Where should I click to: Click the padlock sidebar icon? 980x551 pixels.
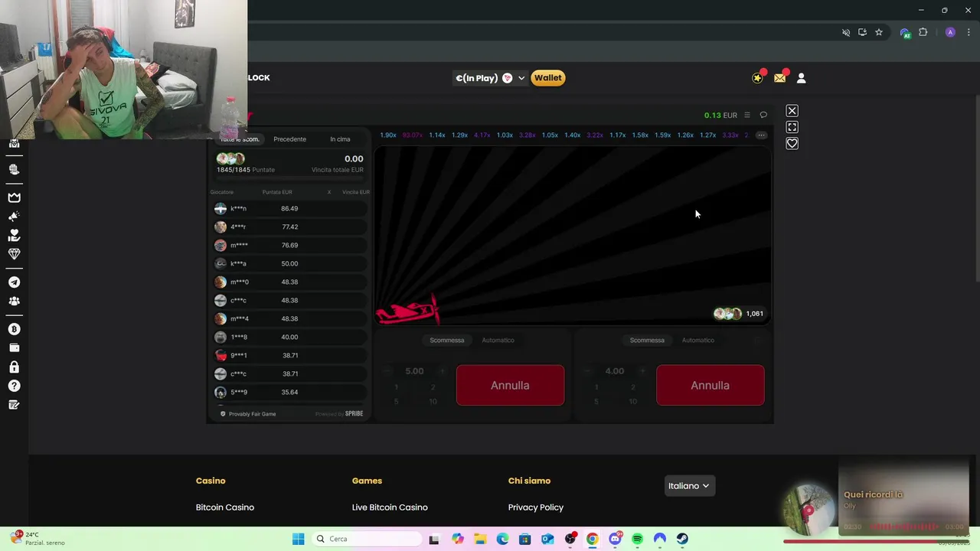coord(14,367)
